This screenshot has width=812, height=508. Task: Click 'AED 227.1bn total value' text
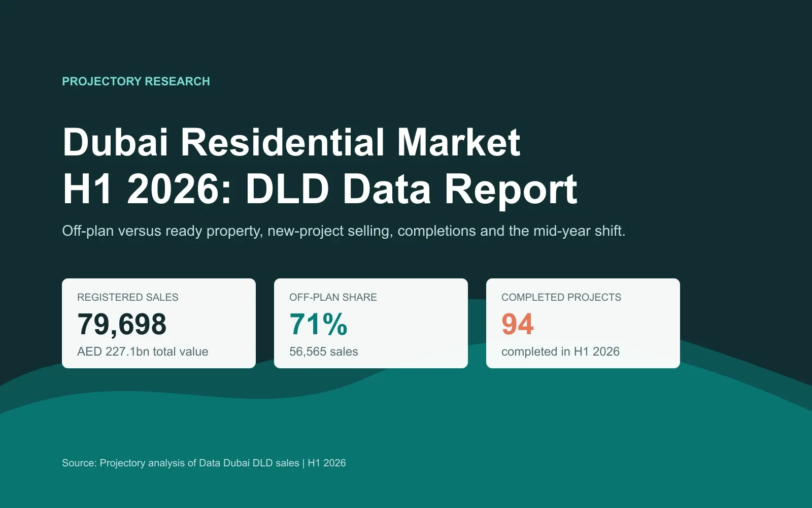coord(143,352)
